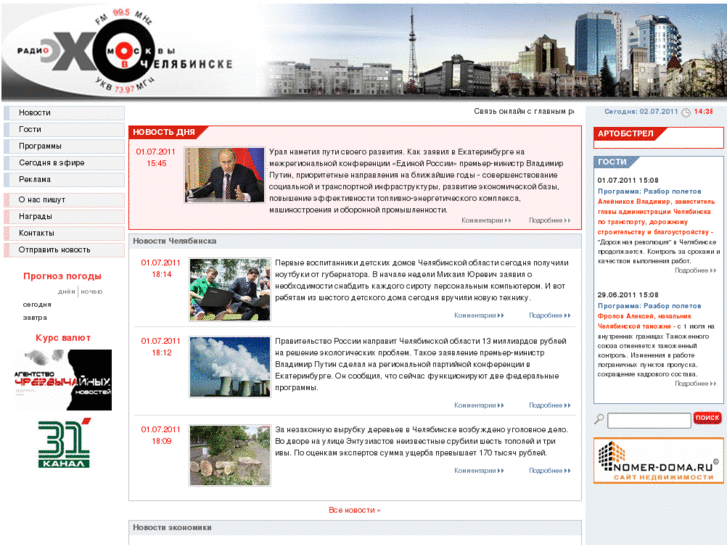Open Отправить новость menu item
The width and height of the screenshot is (727, 545).
click(x=64, y=250)
